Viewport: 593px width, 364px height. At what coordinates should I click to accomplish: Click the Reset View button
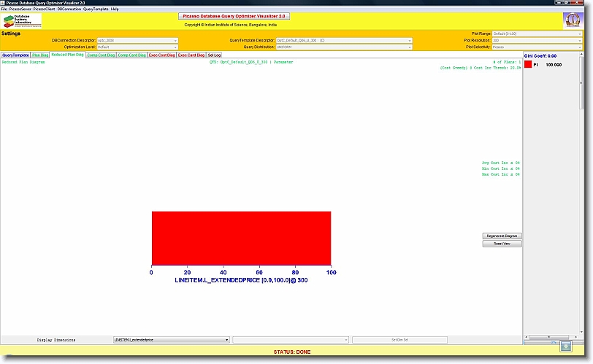tap(502, 244)
